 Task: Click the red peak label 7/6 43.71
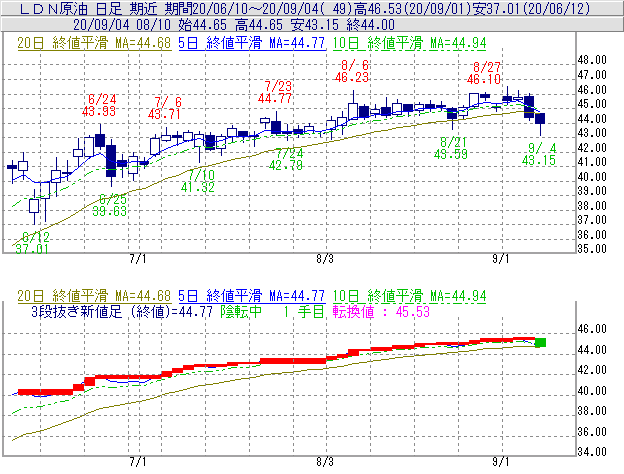[165, 108]
